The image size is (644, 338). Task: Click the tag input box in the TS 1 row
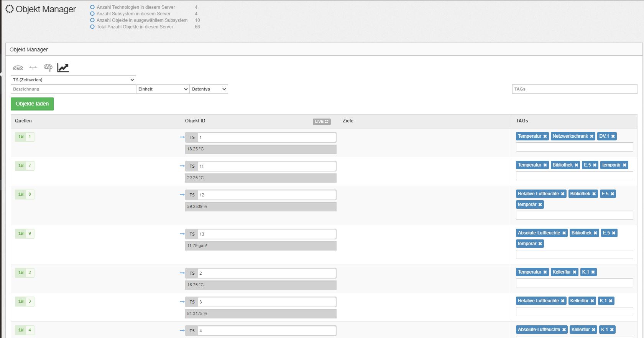coord(574,147)
